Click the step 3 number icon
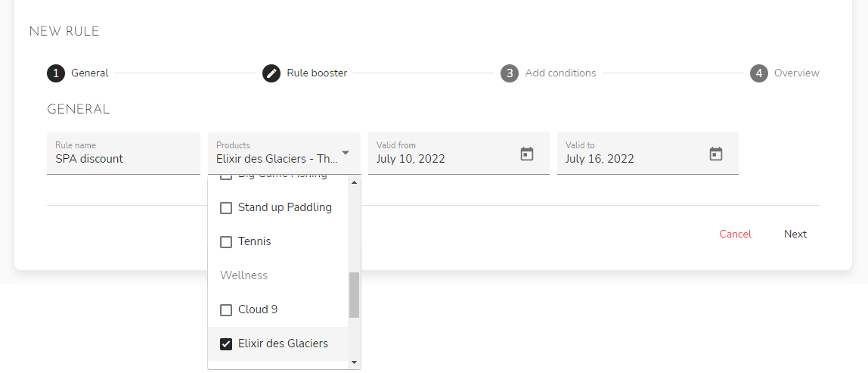The image size is (868, 373). tap(510, 73)
